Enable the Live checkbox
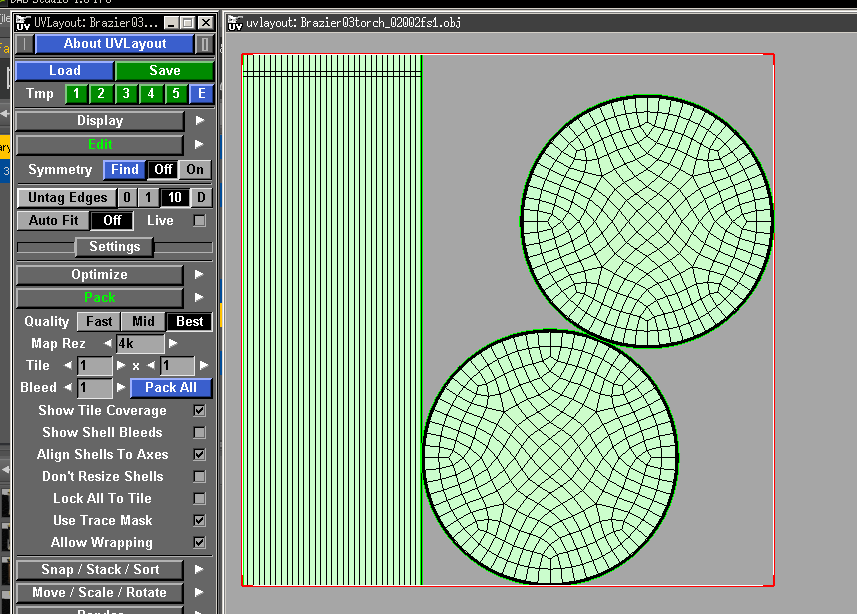 [199, 220]
